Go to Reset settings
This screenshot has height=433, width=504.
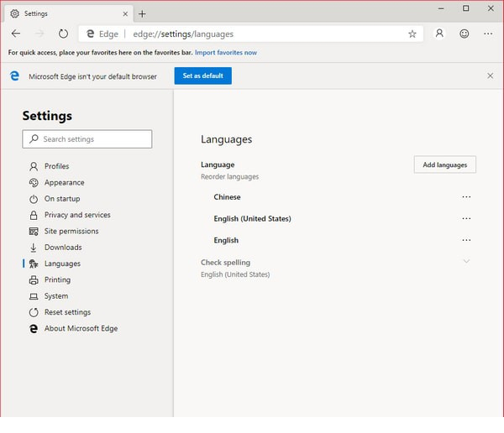pyautogui.click(x=67, y=312)
